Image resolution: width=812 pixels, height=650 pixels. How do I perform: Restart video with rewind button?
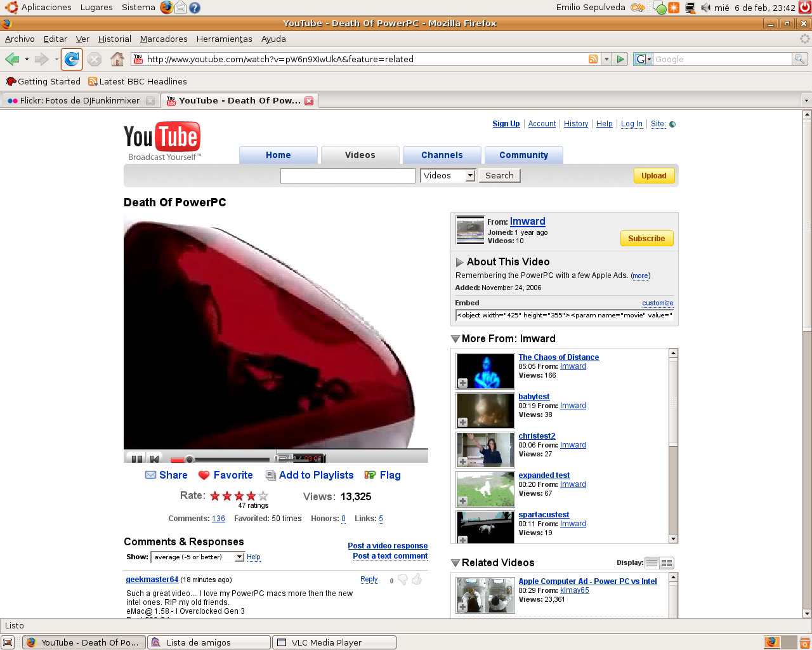click(155, 458)
